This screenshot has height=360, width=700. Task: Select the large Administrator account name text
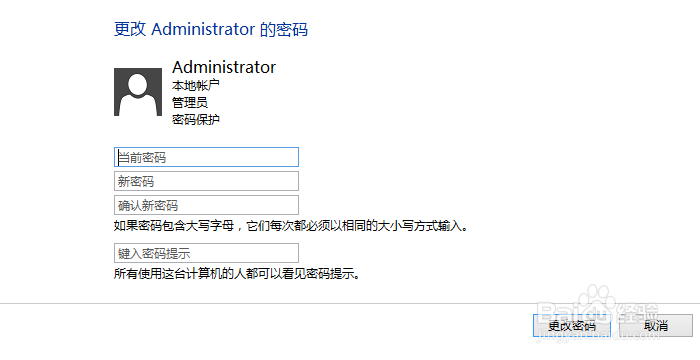pyautogui.click(x=224, y=67)
